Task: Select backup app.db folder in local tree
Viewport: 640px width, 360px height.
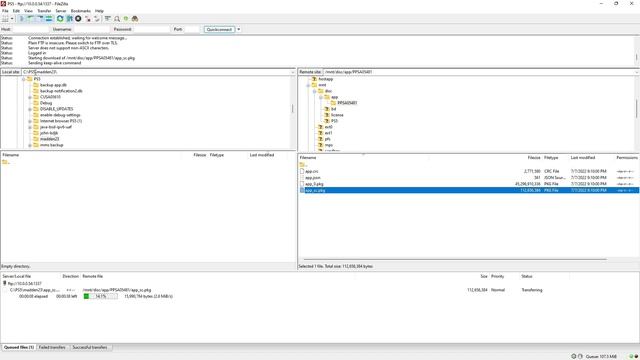Action: point(53,85)
